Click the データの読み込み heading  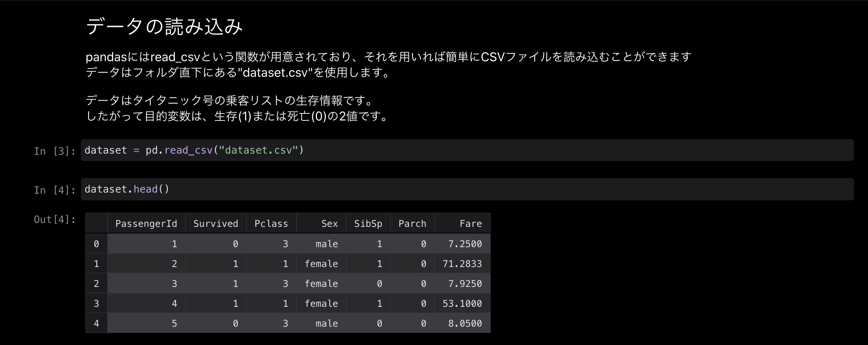click(x=164, y=27)
